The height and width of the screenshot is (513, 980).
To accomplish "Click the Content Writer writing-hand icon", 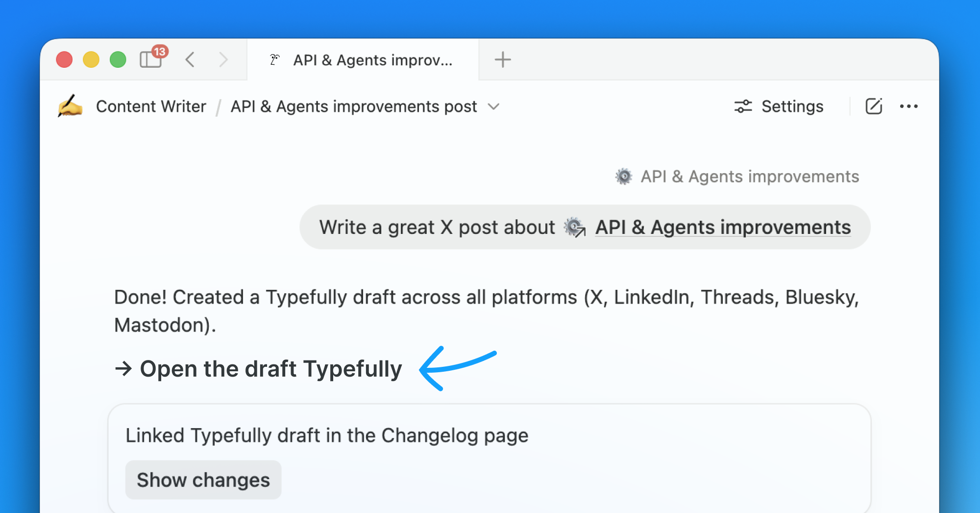I will pyautogui.click(x=70, y=106).
